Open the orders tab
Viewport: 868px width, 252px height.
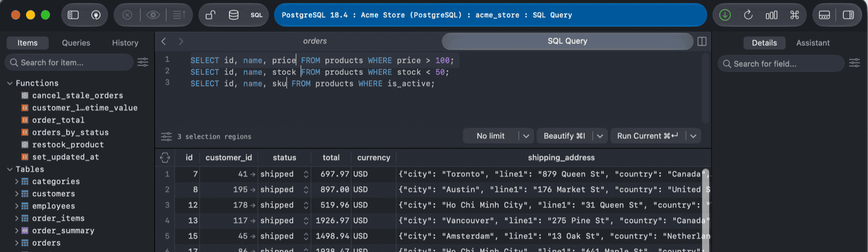315,41
